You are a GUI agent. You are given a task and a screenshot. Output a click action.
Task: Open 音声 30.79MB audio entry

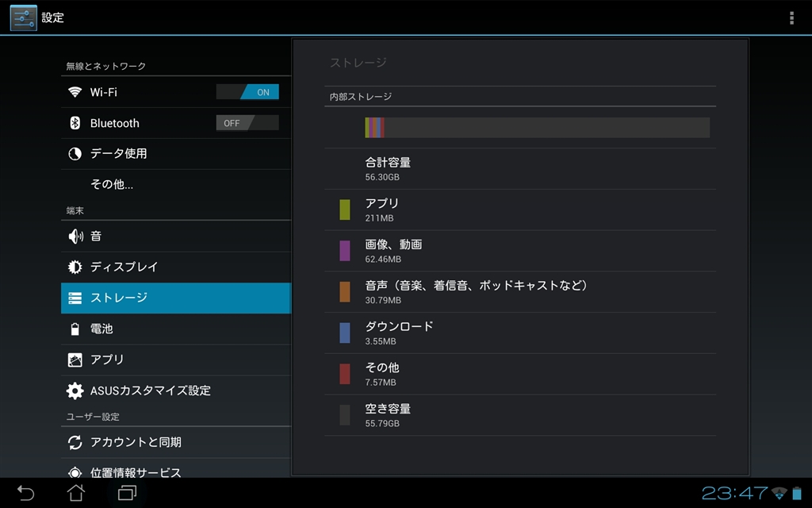pos(520,292)
